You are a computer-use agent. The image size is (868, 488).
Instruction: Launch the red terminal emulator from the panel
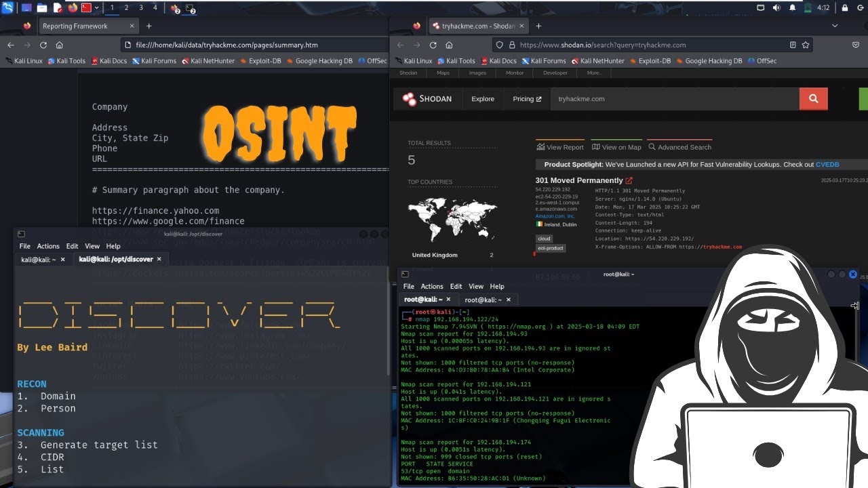(x=86, y=8)
